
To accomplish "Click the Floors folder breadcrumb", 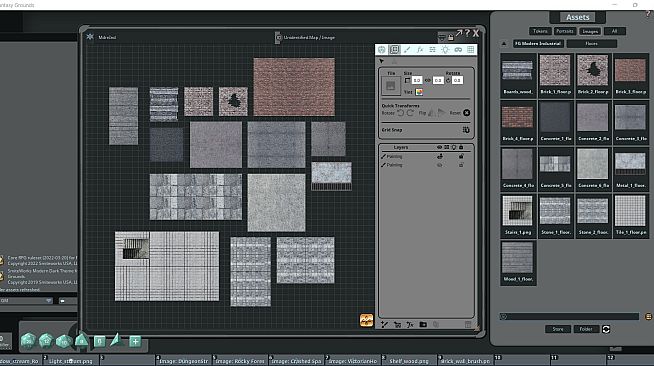I will click(591, 43).
